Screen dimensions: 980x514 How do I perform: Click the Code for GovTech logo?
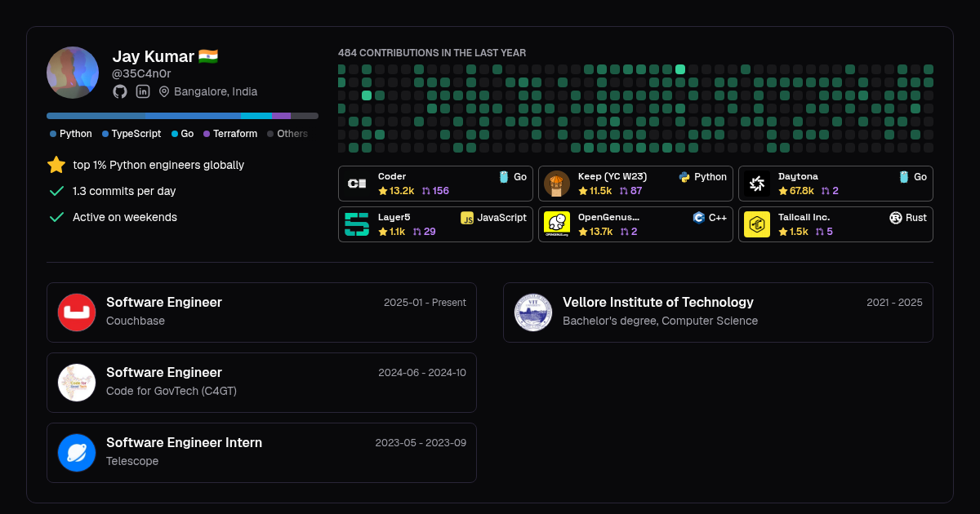click(x=77, y=383)
